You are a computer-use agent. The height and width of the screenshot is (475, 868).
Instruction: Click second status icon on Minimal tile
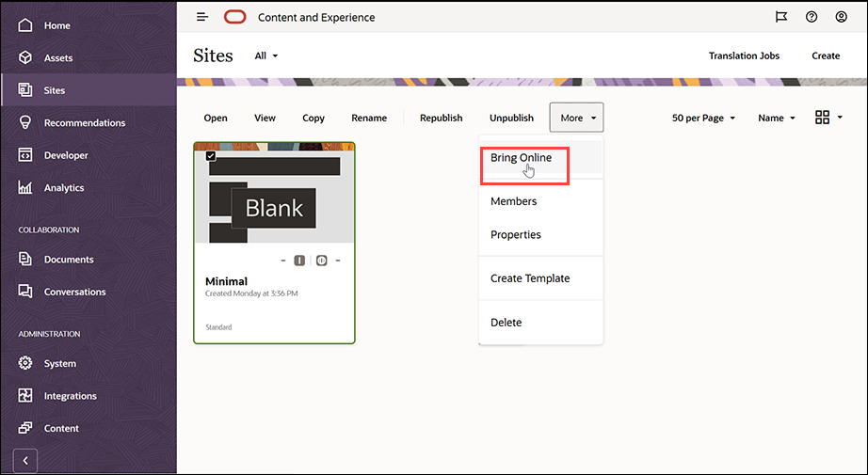322,261
